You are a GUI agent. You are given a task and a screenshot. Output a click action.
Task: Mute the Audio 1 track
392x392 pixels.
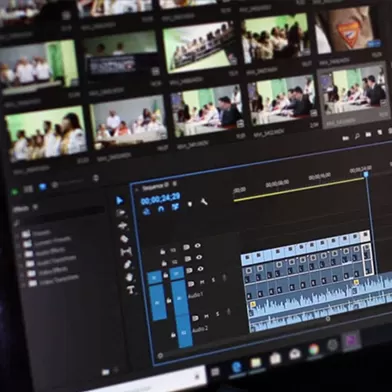click(x=202, y=282)
